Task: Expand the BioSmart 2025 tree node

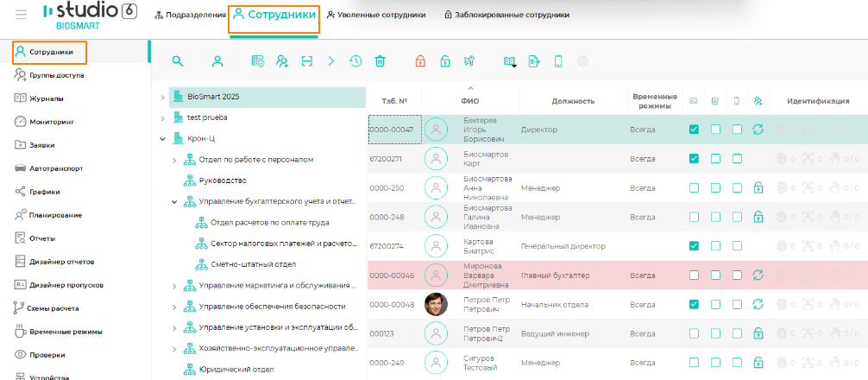Action: tap(162, 96)
